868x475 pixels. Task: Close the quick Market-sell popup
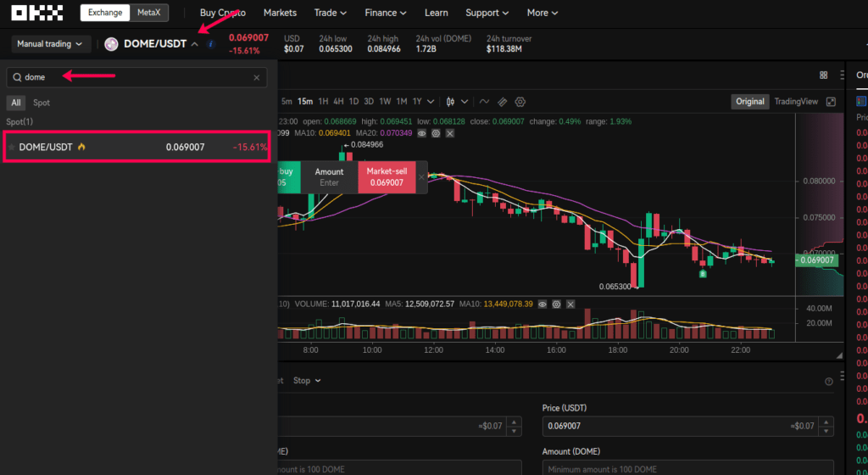coord(421,177)
